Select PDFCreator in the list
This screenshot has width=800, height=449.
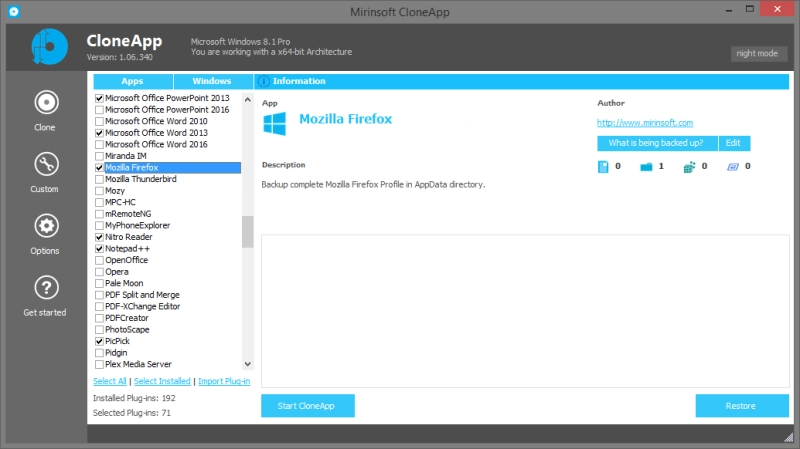pyautogui.click(x=127, y=318)
